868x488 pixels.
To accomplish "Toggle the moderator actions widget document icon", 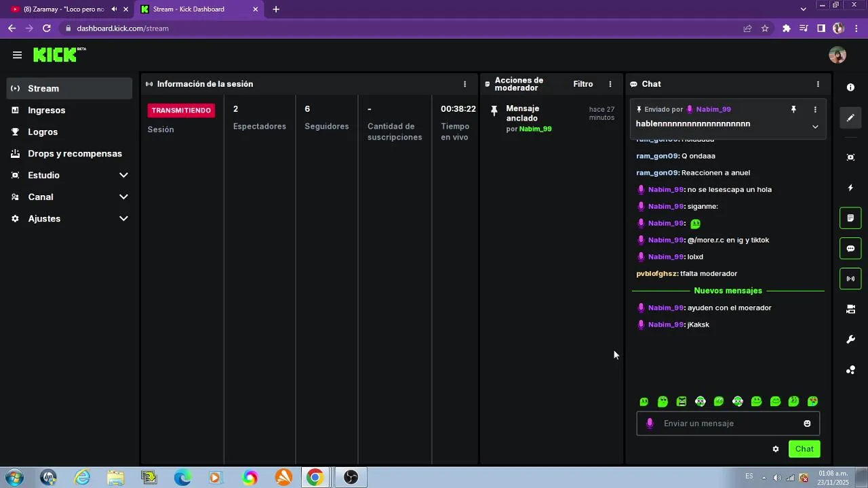I will (x=850, y=218).
